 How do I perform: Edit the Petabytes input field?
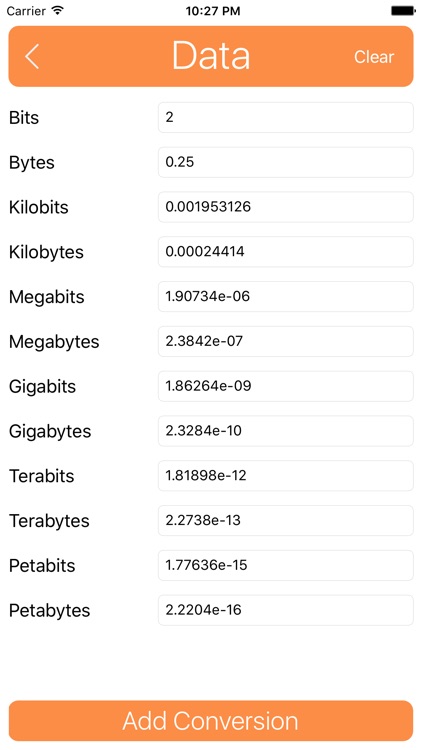coord(286,610)
